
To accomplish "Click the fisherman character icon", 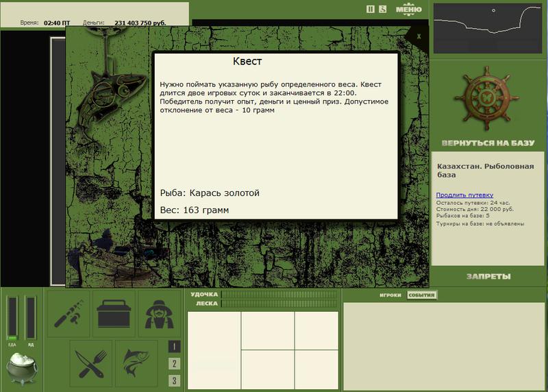I will [x=159, y=313].
